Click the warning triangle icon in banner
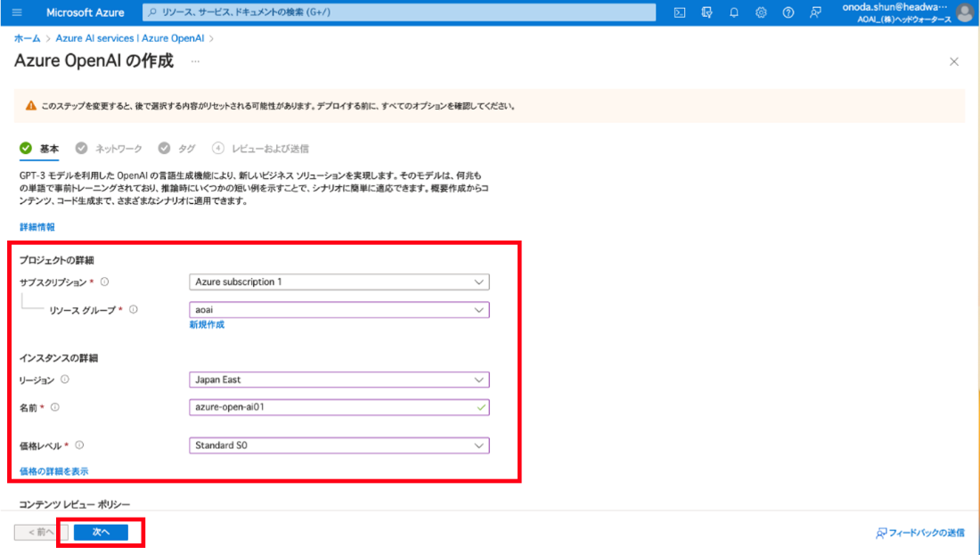 [30, 106]
